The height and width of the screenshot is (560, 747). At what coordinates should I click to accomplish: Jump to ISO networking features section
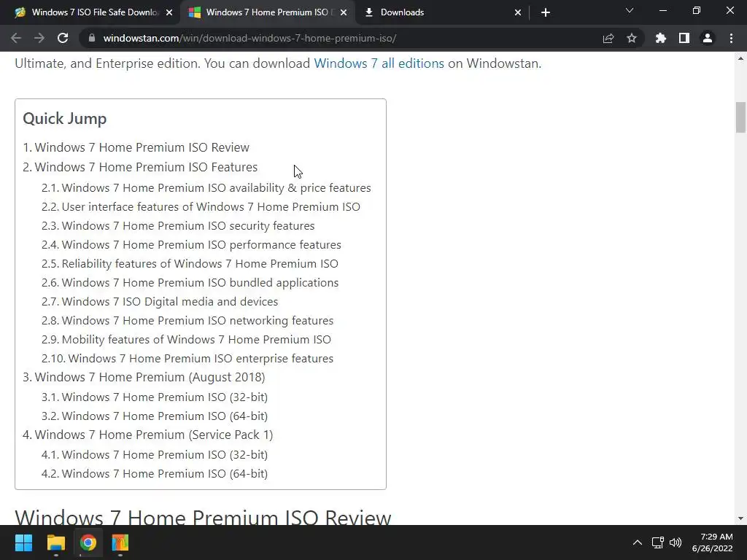click(x=197, y=321)
